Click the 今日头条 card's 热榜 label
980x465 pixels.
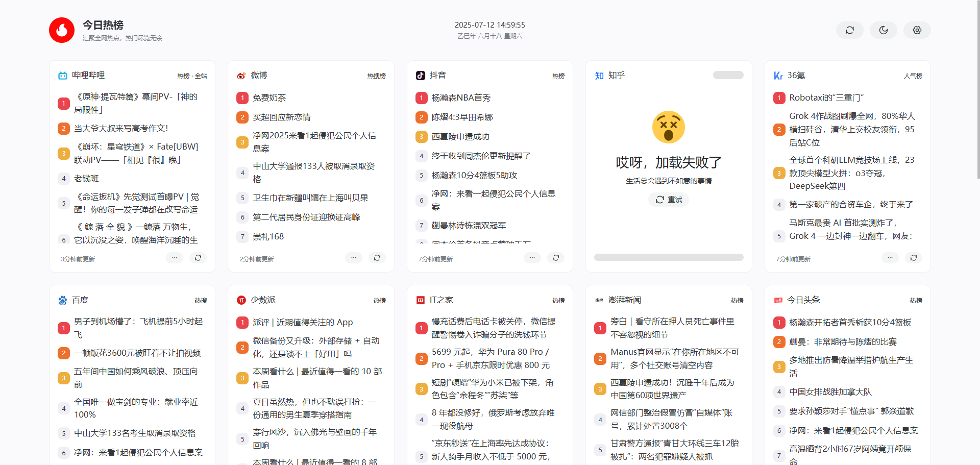pyautogui.click(x=916, y=300)
